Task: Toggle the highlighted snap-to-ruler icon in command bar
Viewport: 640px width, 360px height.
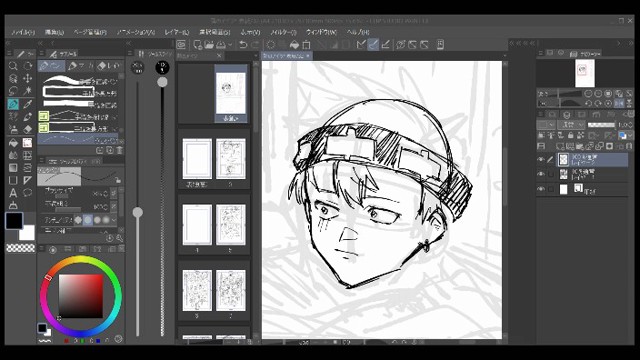Action: [x=373, y=44]
